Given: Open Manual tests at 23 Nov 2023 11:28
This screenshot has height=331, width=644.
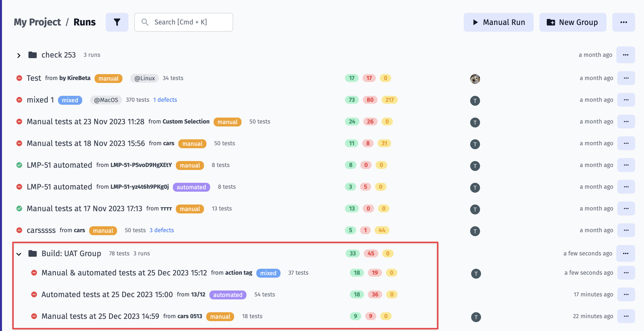Looking at the screenshot, I should click(x=85, y=122).
